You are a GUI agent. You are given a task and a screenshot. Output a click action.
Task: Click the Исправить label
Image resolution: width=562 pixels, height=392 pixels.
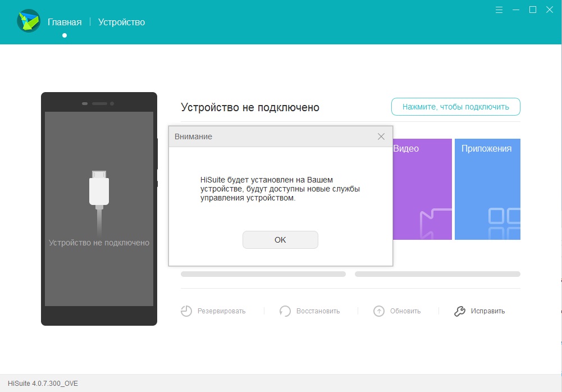click(x=488, y=311)
